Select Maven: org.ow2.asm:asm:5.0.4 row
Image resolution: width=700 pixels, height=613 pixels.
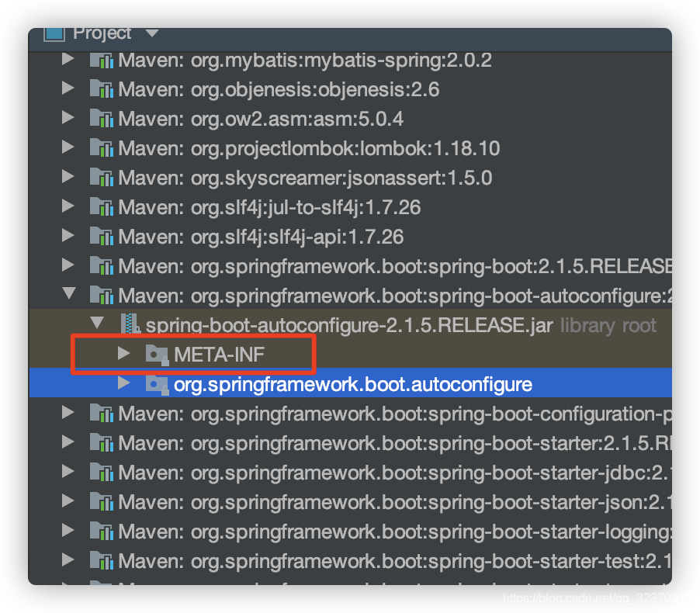(x=351, y=119)
